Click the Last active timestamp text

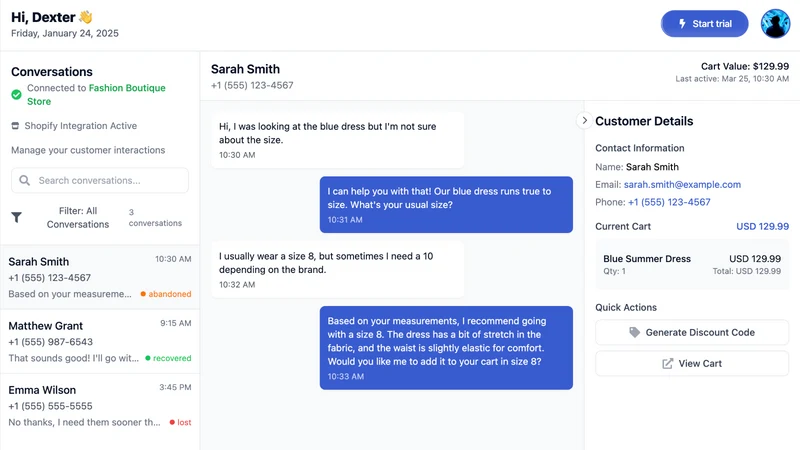[732, 79]
